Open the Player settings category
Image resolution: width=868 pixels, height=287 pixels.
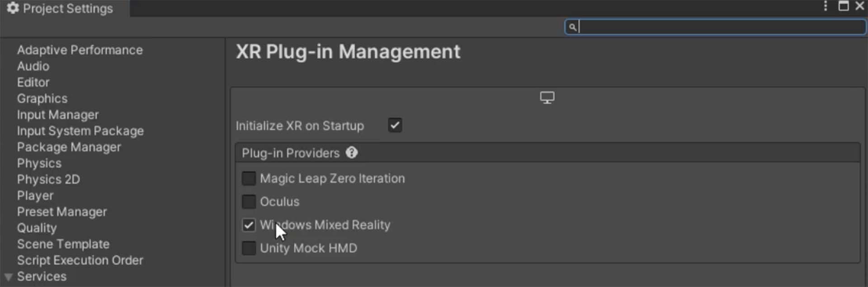tap(35, 196)
